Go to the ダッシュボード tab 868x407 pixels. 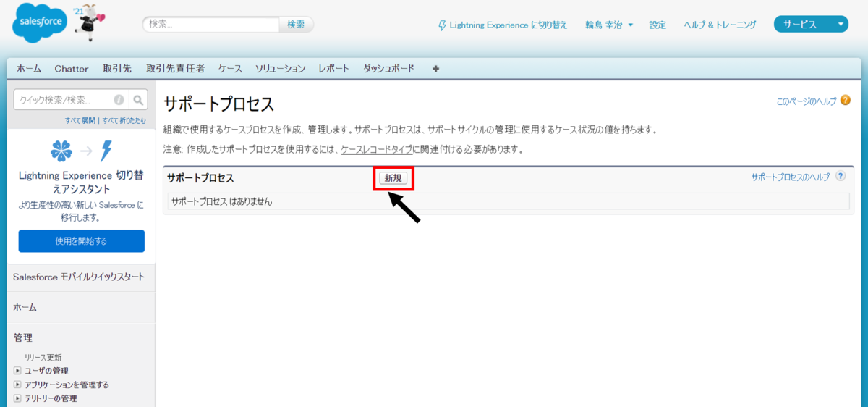[x=388, y=69]
